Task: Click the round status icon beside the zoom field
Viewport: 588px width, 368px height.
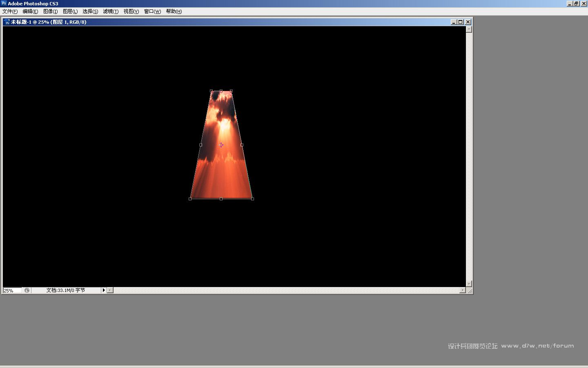Action: (27, 290)
